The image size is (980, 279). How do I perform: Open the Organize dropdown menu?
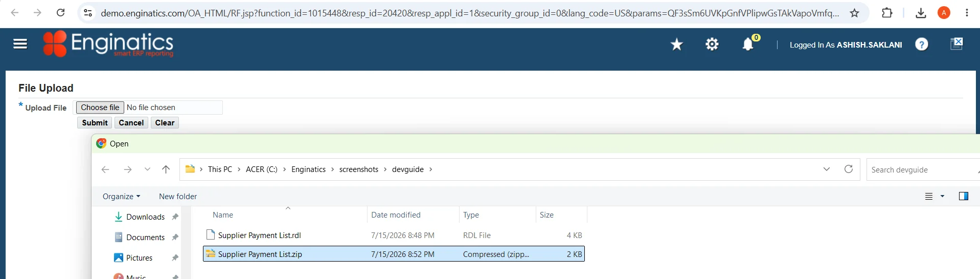(121, 196)
